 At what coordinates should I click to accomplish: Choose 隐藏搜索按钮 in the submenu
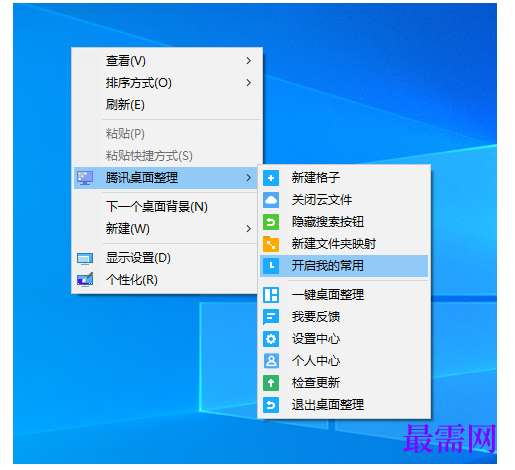coord(344,222)
